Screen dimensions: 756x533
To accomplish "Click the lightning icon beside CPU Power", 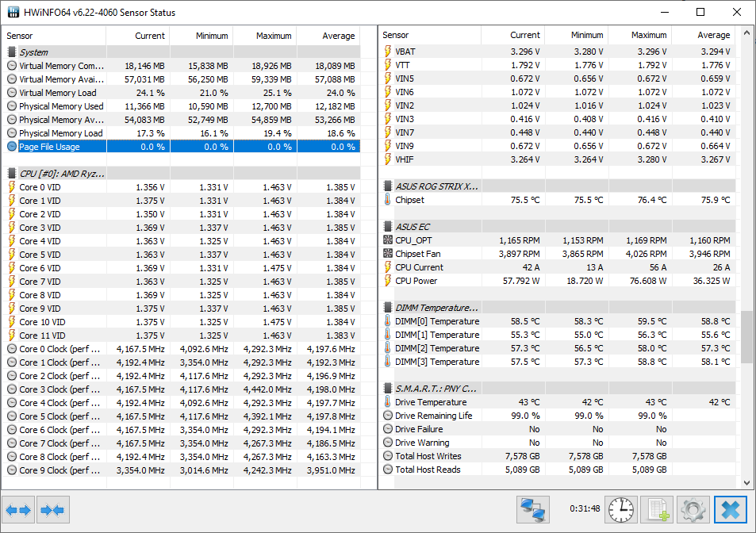I will pyautogui.click(x=388, y=281).
